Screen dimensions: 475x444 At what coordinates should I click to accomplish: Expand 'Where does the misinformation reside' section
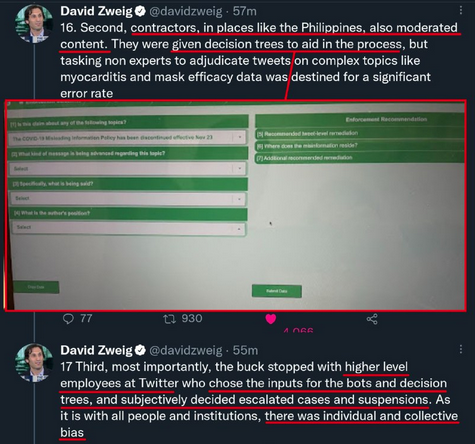(360, 146)
